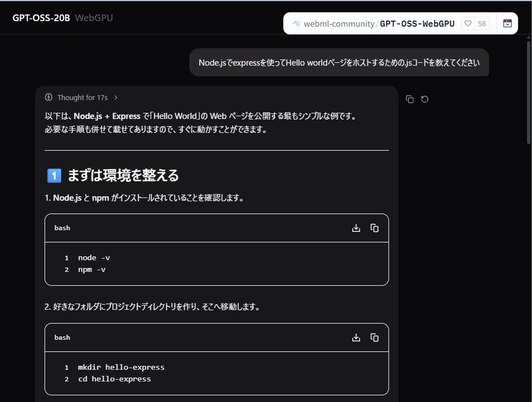Copy the node -v code block

pyautogui.click(x=374, y=227)
